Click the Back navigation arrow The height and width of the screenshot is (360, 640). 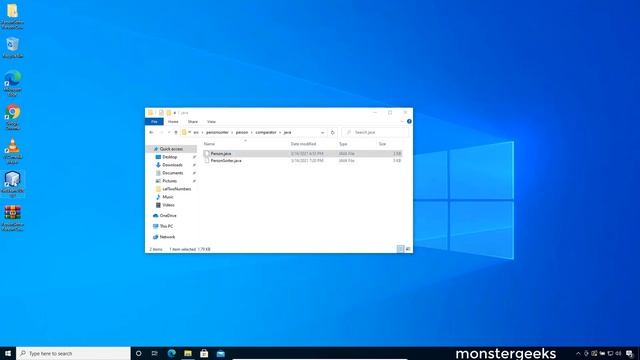pyautogui.click(x=151, y=132)
